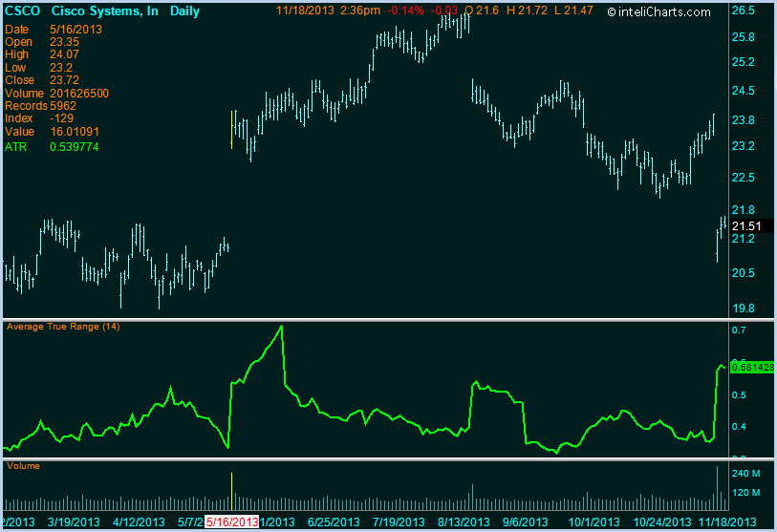Viewport: 777px width, 532px height.
Task: Click the highlighted 5/16/2013 date marker
Action: 232,522
